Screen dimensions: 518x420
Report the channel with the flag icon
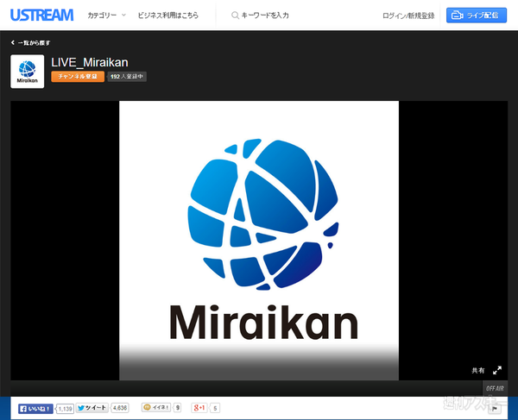(x=495, y=409)
